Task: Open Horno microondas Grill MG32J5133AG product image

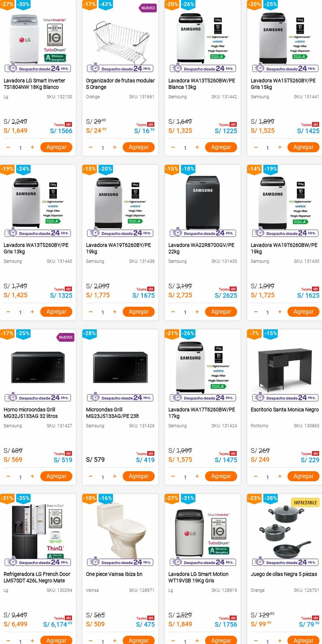Action: [x=38, y=367]
